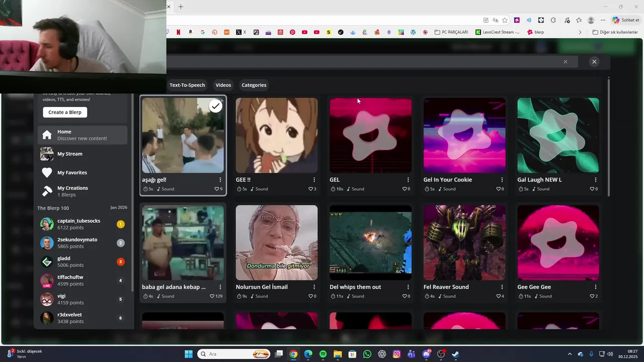Viewport: 644px width, 362px height.
Task: Open the browser extensions puzzle icon
Action: [553, 20]
